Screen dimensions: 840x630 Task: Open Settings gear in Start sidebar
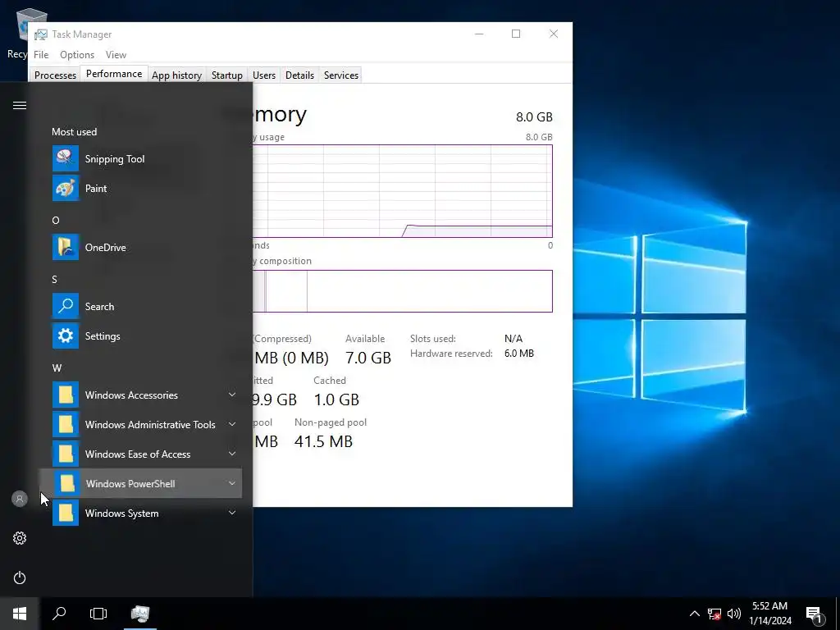pos(20,538)
